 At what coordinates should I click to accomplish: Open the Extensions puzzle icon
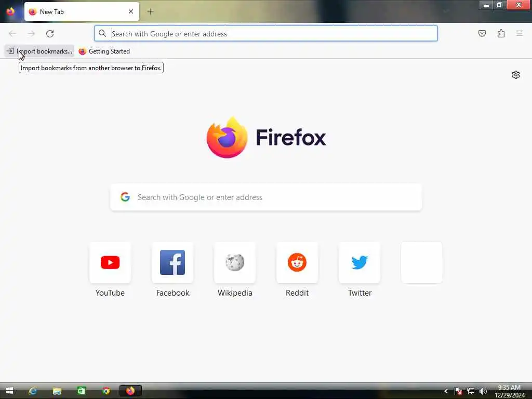(501, 33)
